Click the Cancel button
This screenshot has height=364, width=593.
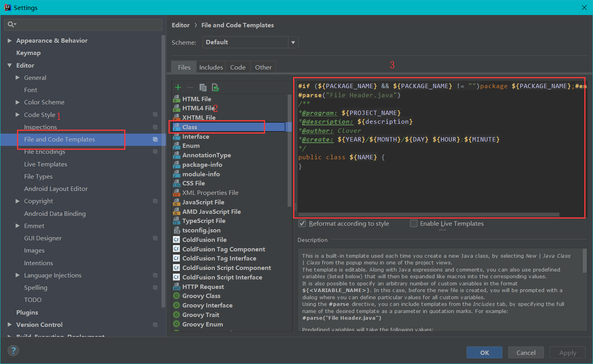click(x=526, y=353)
